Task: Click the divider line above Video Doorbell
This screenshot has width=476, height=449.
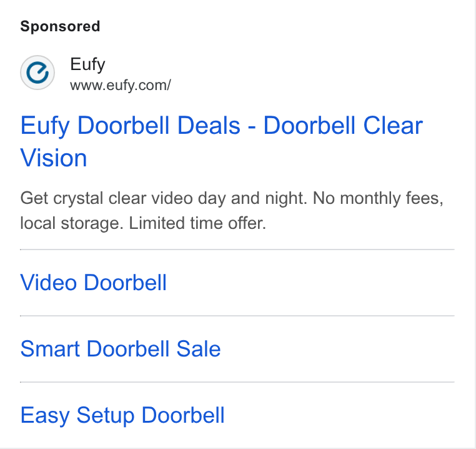Action: point(237,250)
